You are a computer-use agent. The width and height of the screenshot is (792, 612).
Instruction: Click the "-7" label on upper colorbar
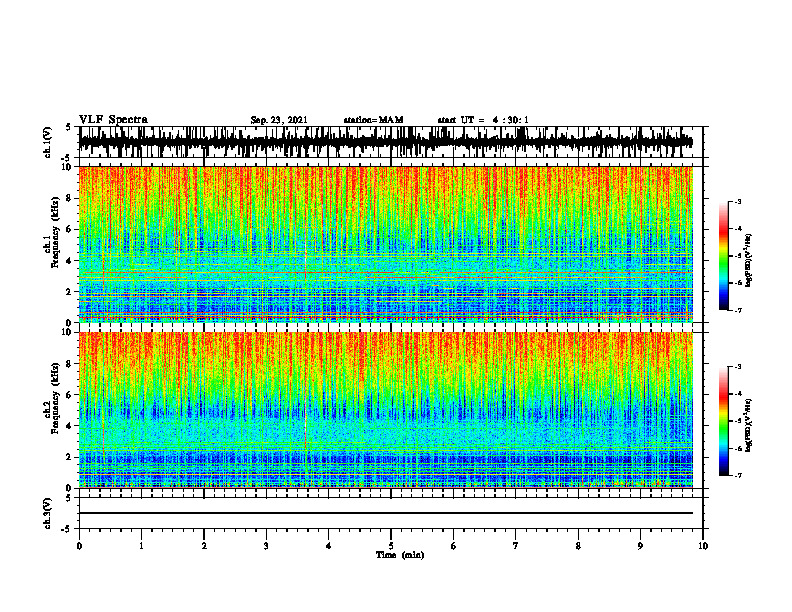coord(738,310)
